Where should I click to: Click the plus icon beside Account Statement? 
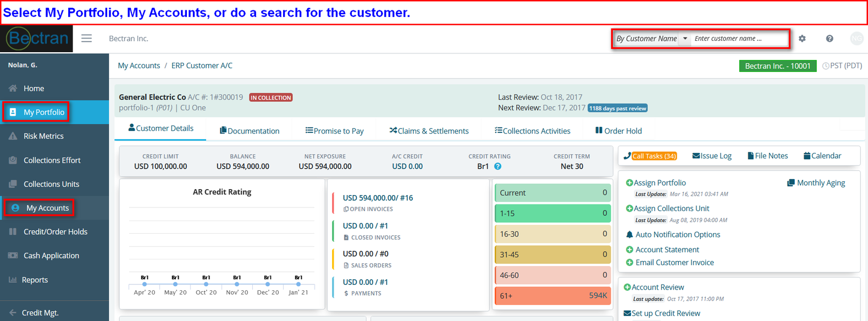click(x=630, y=250)
